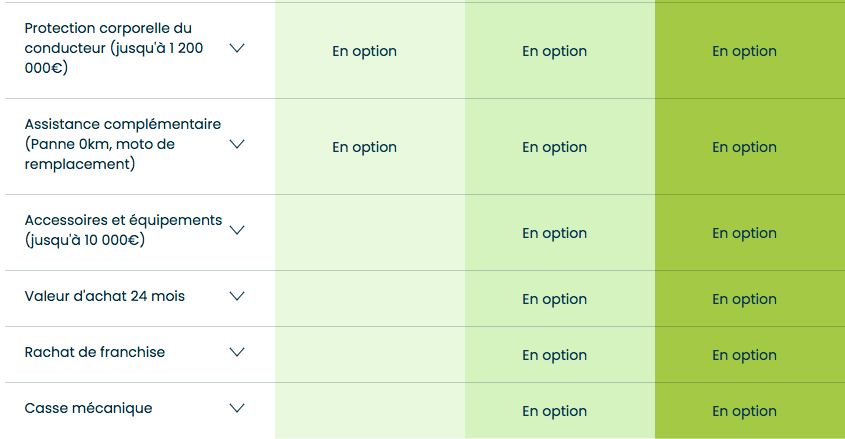Pick En option for Protection corporelle, dark green column

coord(744,51)
